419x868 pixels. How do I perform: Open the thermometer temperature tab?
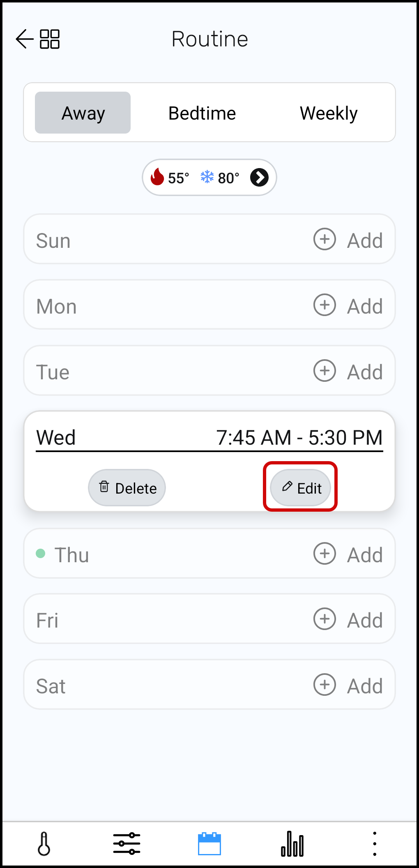pos(44,844)
